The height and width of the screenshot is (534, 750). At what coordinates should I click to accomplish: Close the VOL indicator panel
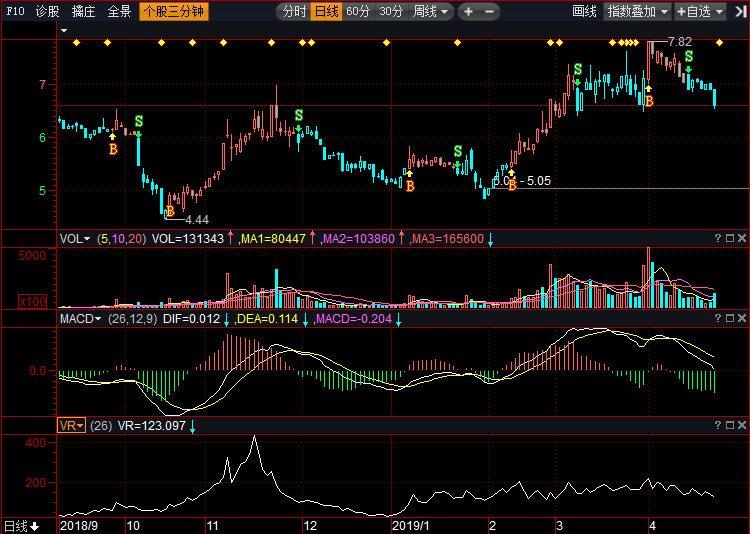point(742,238)
